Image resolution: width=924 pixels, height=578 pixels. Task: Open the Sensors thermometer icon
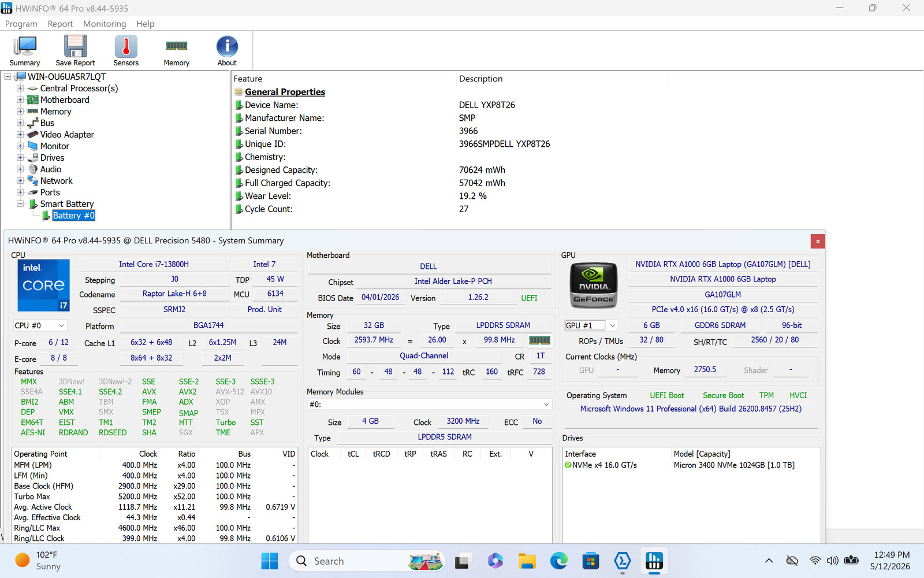126,51
